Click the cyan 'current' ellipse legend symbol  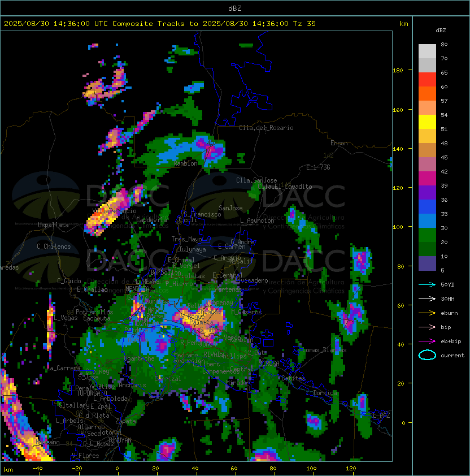click(x=427, y=355)
